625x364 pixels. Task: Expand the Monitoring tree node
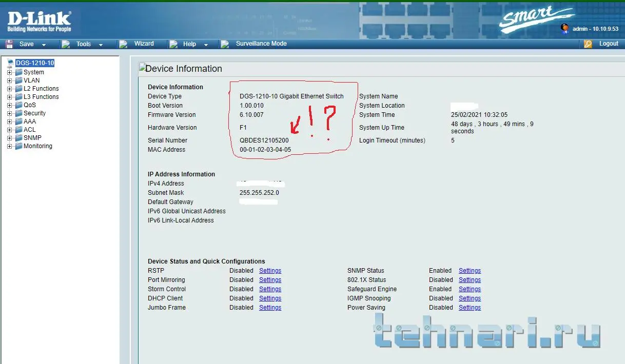point(10,146)
